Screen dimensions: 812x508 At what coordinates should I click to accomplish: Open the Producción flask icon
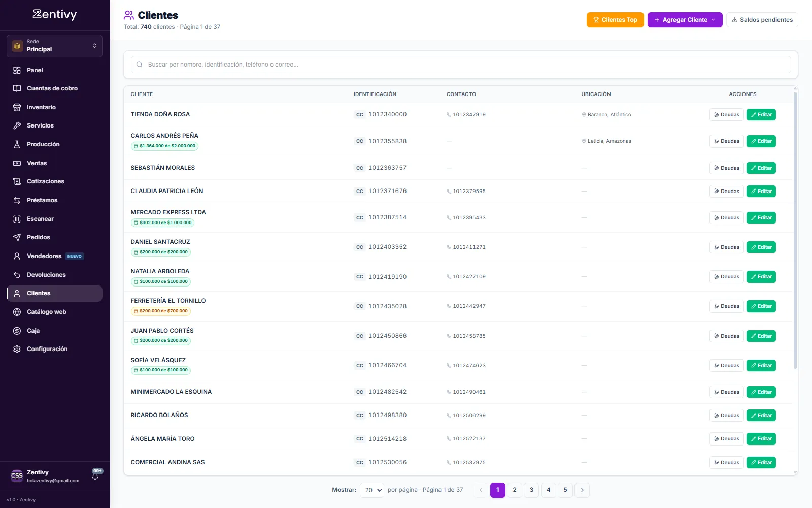pos(17,144)
